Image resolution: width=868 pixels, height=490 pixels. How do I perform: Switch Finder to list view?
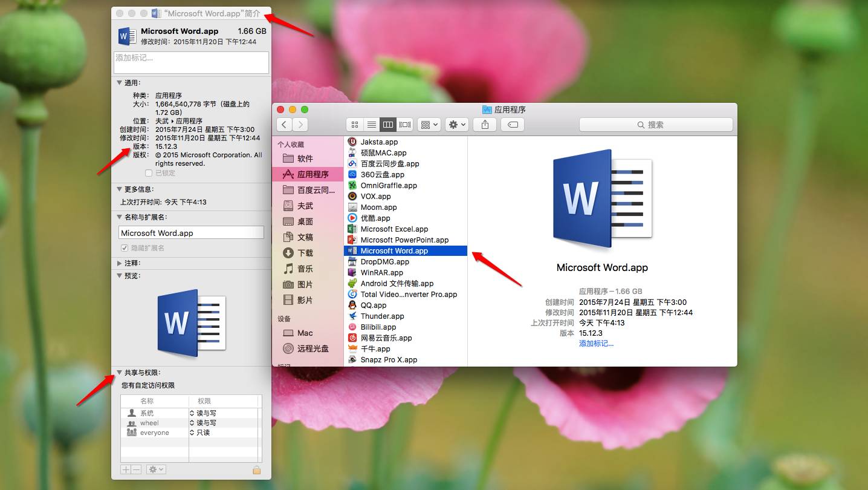pyautogui.click(x=372, y=125)
